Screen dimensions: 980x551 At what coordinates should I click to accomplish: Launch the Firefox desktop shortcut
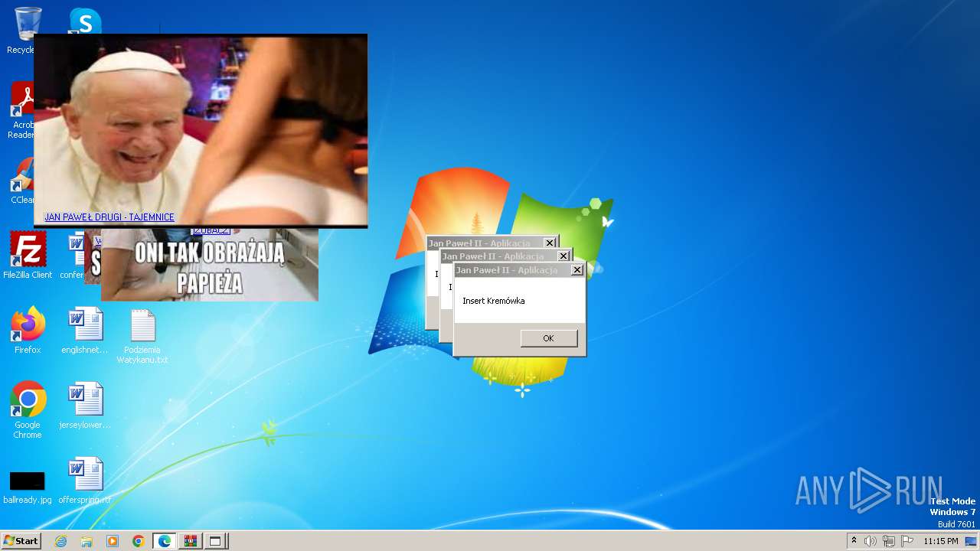[x=28, y=331]
